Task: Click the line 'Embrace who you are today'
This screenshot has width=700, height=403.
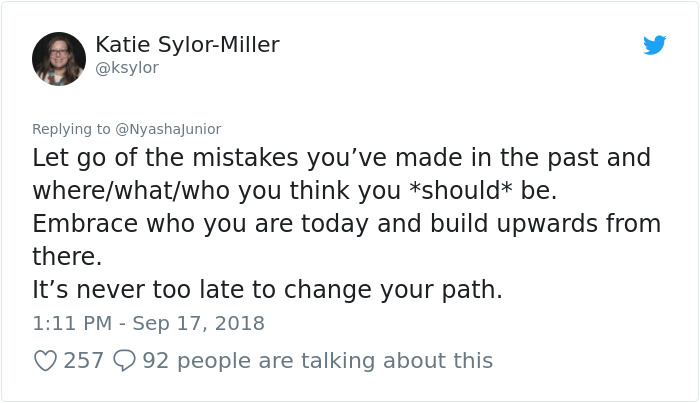Action: click(200, 224)
